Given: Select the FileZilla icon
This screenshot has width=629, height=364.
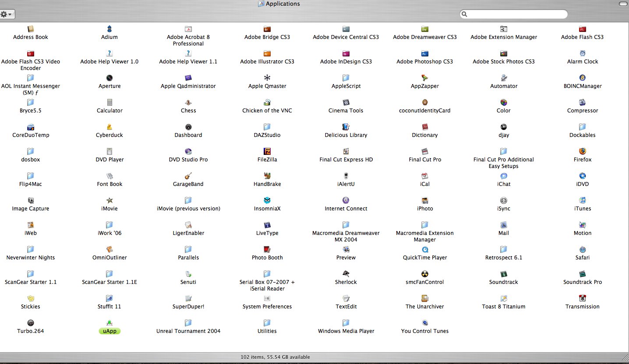Looking at the screenshot, I should [267, 151].
